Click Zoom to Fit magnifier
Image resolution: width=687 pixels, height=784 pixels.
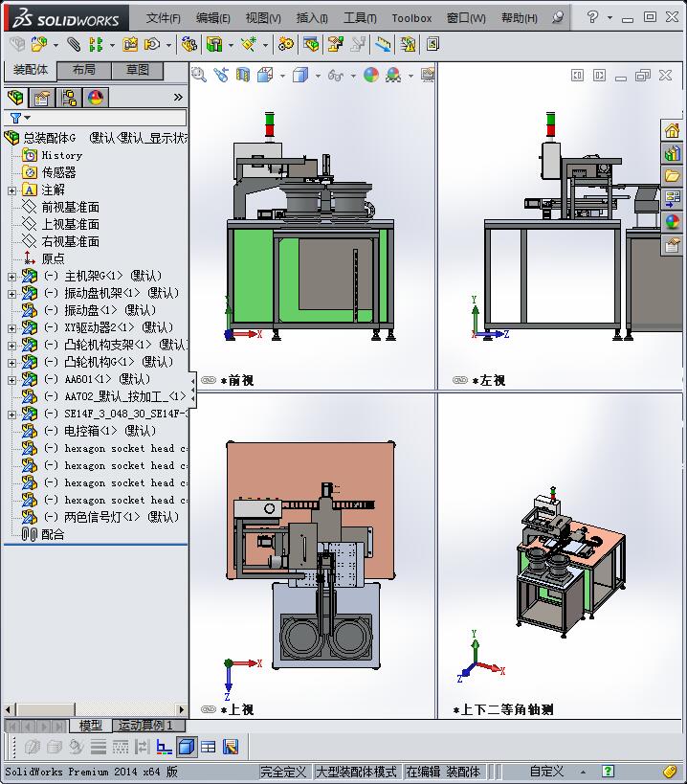(199, 75)
